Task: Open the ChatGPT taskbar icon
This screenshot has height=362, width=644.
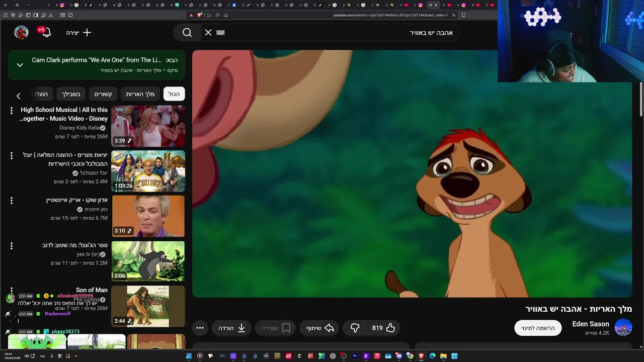Action: click(333, 356)
